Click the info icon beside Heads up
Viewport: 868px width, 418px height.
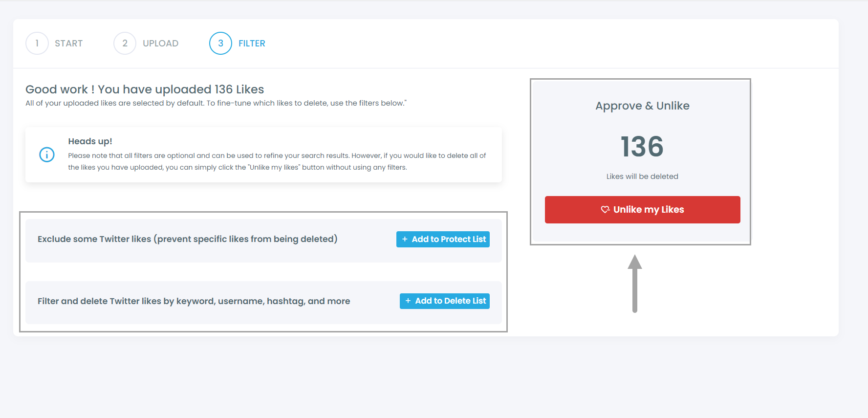coord(47,155)
